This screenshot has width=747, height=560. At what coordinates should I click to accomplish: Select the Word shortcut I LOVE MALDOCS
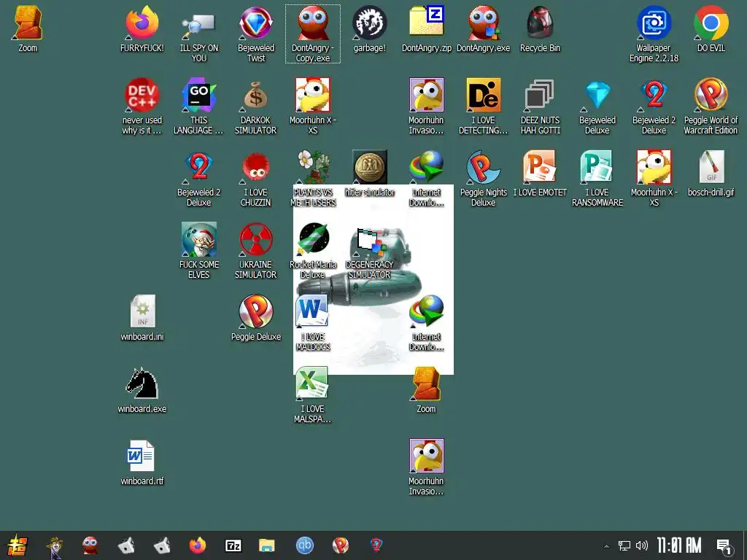(312, 322)
